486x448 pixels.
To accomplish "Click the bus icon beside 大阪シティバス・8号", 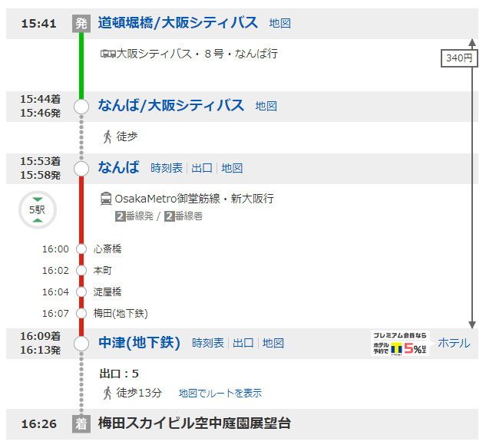I will click(107, 54).
